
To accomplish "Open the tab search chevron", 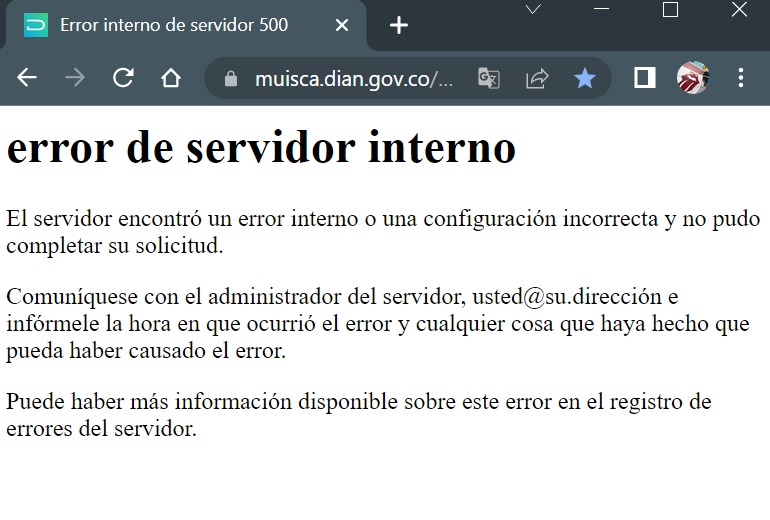I will (533, 9).
